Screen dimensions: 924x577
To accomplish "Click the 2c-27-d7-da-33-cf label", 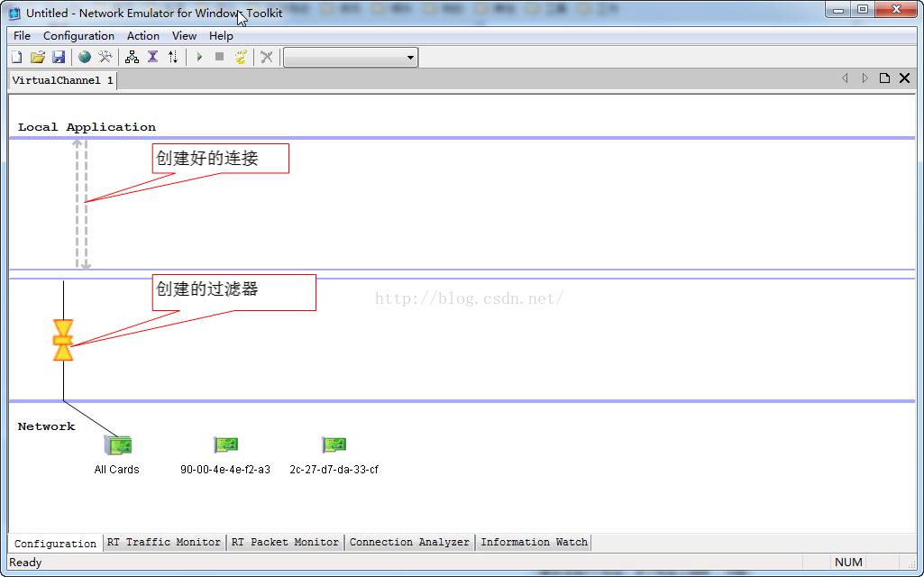I will coord(334,470).
